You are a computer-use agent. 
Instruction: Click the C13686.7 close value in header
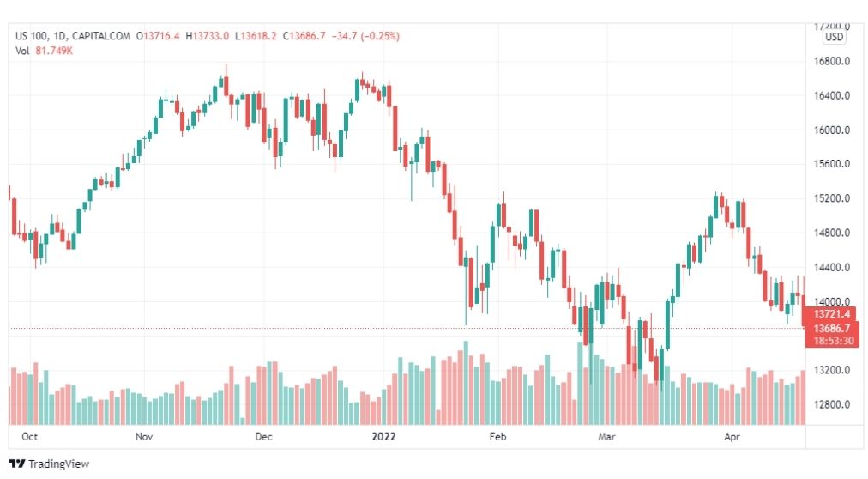pyautogui.click(x=304, y=36)
